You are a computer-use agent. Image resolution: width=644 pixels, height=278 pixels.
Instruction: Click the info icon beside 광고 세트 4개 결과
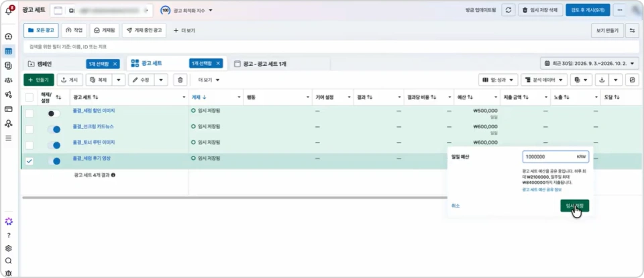pyautogui.click(x=113, y=175)
